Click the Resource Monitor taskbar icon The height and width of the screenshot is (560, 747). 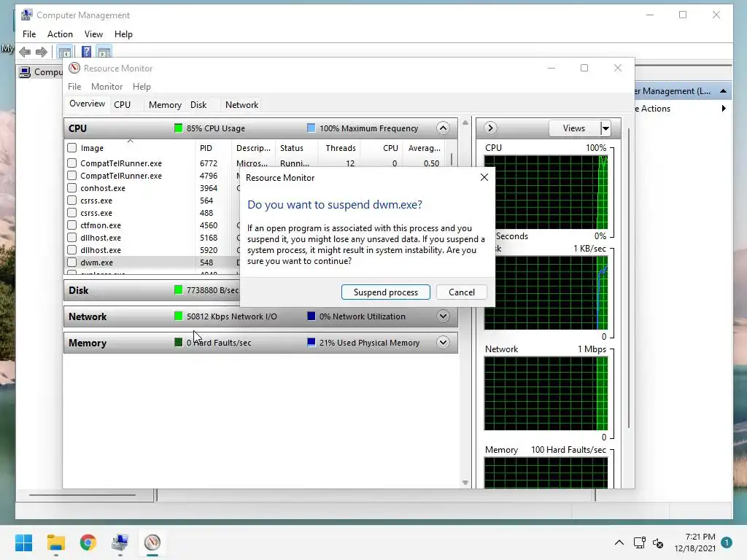(x=152, y=542)
